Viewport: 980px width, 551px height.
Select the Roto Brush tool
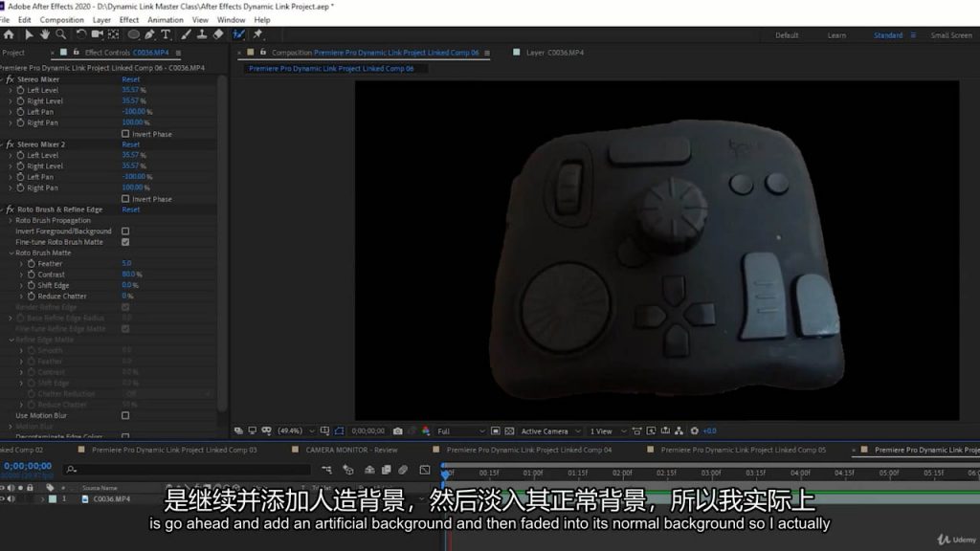(238, 35)
